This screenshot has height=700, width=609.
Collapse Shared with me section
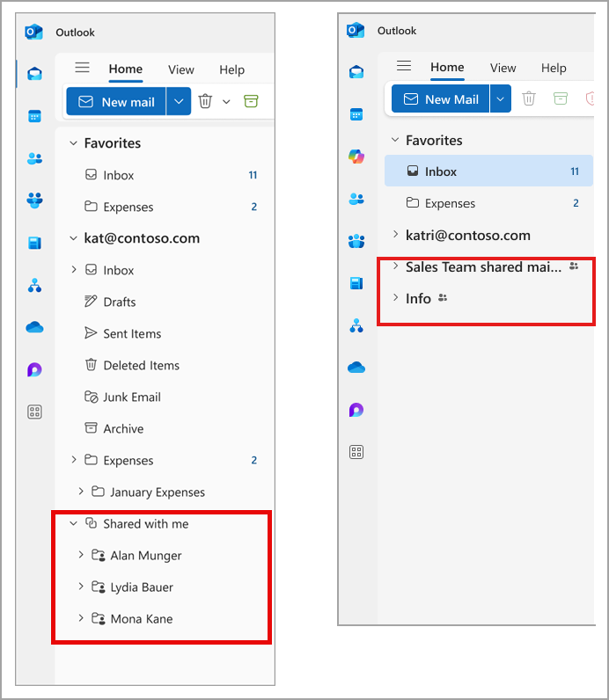pos(73,523)
